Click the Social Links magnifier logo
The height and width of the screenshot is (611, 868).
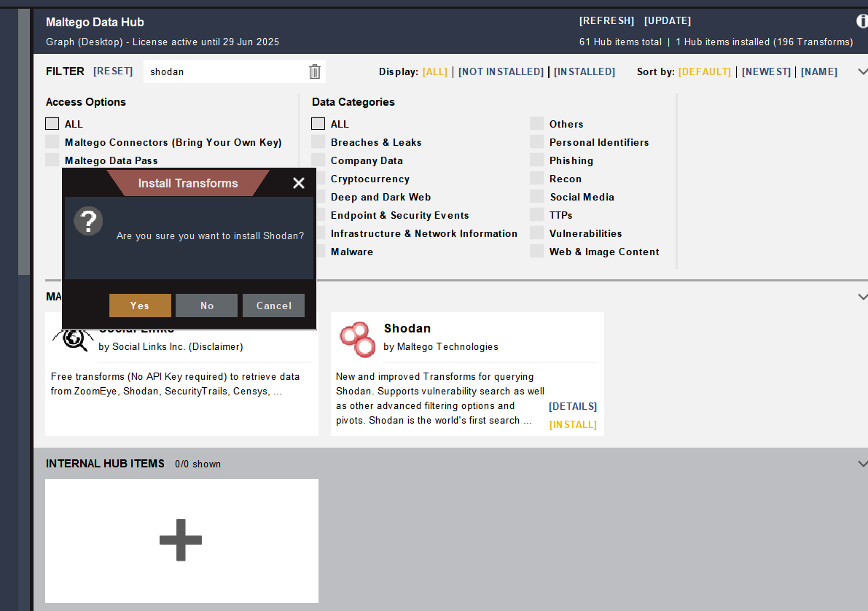pos(74,340)
